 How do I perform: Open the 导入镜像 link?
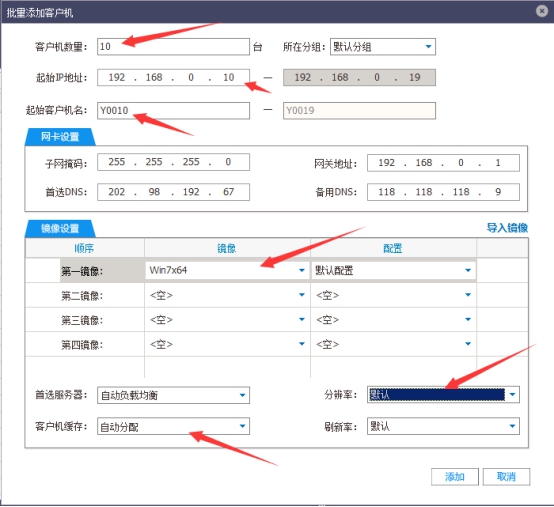(x=507, y=228)
